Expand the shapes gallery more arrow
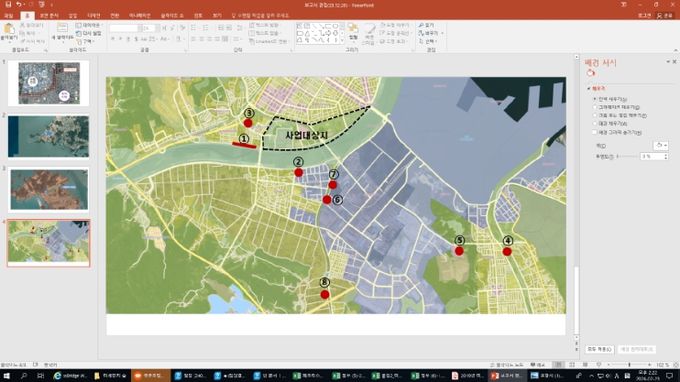The width and height of the screenshot is (680, 382). (x=342, y=41)
